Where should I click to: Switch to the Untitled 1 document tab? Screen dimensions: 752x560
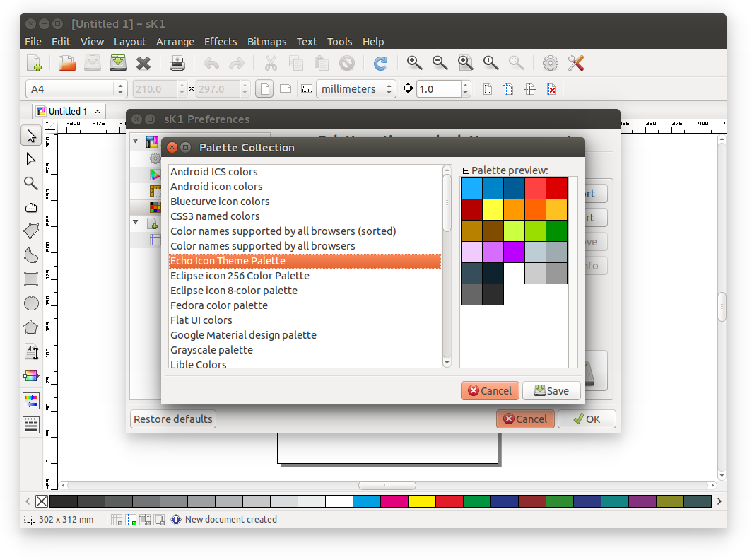coord(68,111)
